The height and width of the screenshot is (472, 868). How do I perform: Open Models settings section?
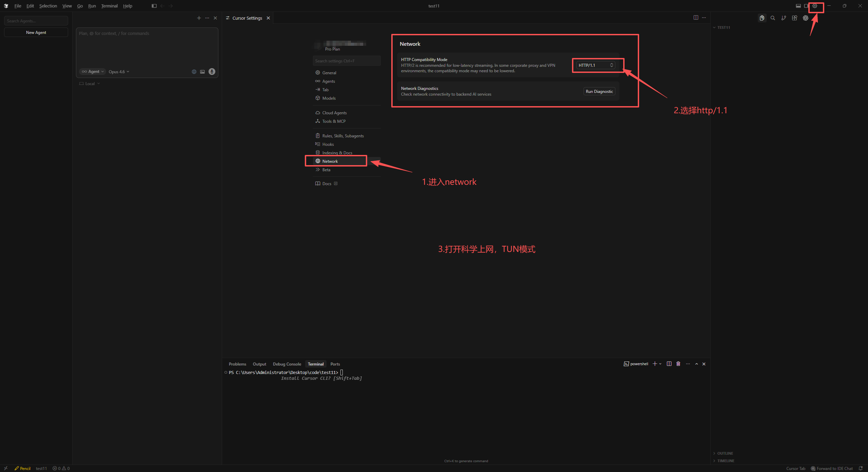pyautogui.click(x=347, y=98)
